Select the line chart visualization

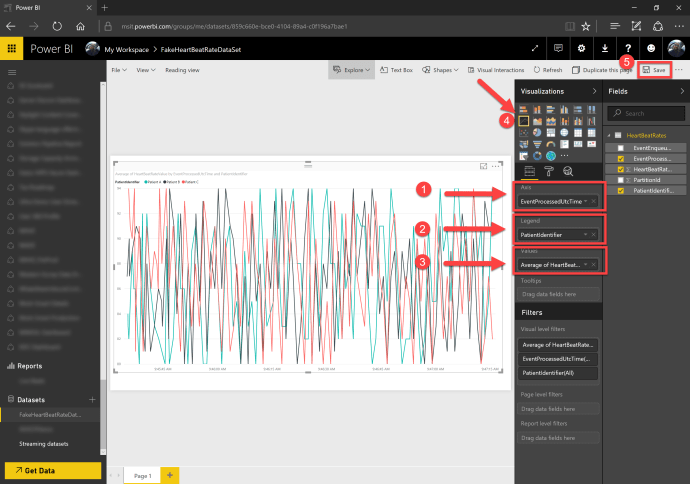523,121
